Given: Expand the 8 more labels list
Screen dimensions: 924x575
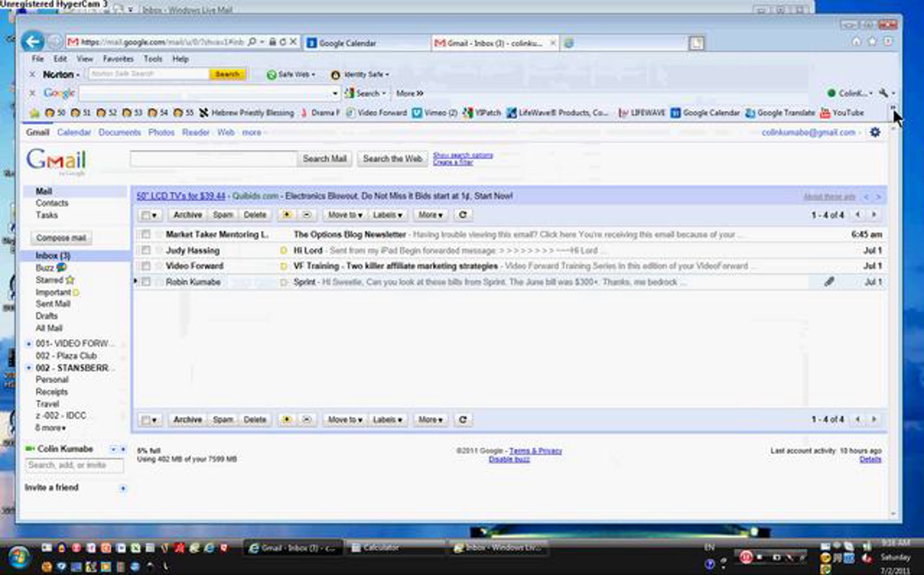Looking at the screenshot, I should 50,428.
